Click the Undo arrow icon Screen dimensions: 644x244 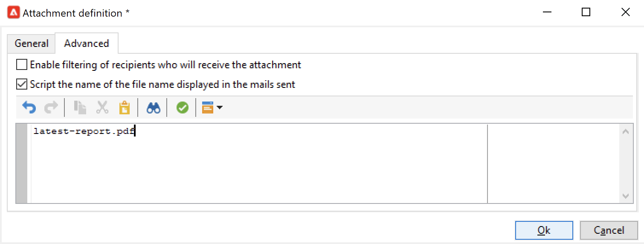pos(29,108)
